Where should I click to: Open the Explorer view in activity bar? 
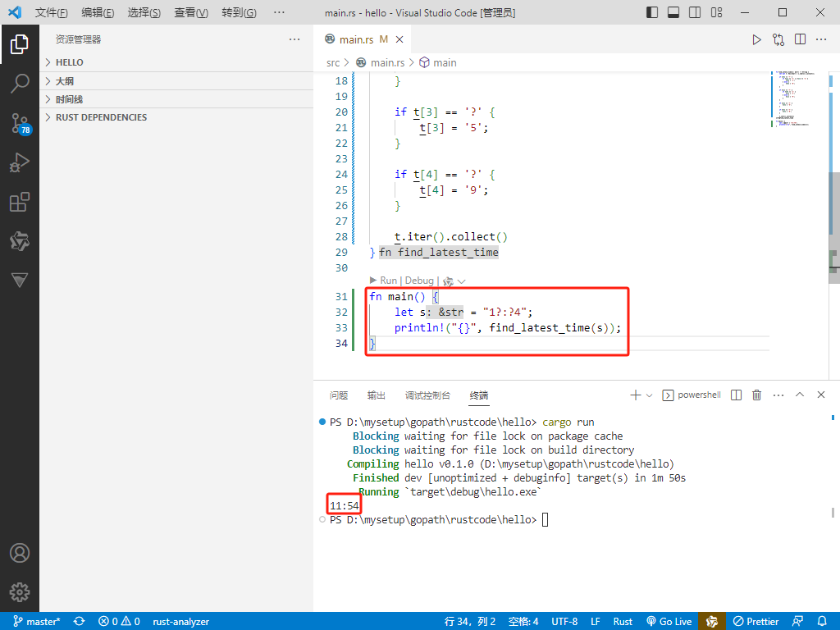click(20, 44)
